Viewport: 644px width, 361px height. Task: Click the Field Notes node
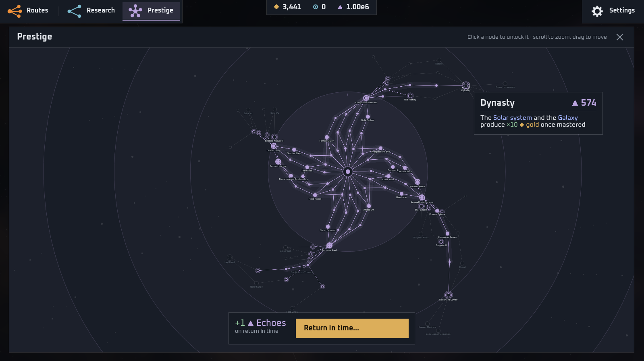pyautogui.click(x=315, y=195)
